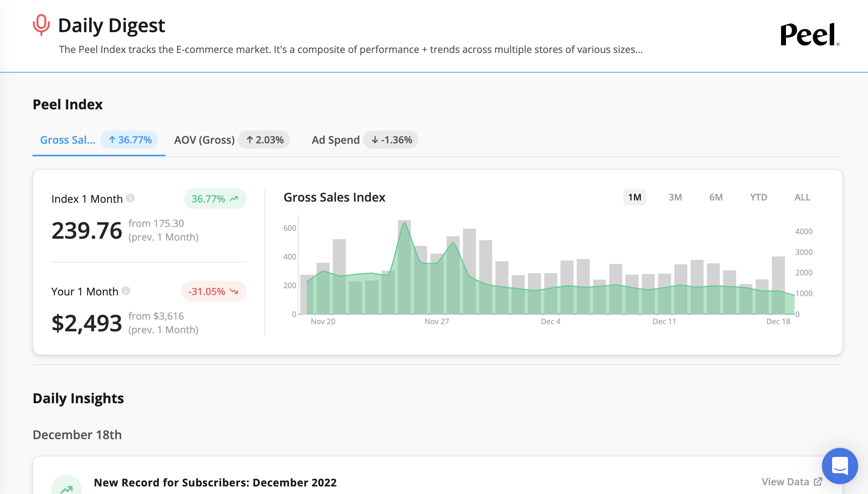Image resolution: width=868 pixels, height=494 pixels.
Task: Click info icon next to Your 1 Month
Action: click(x=126, y=290)
